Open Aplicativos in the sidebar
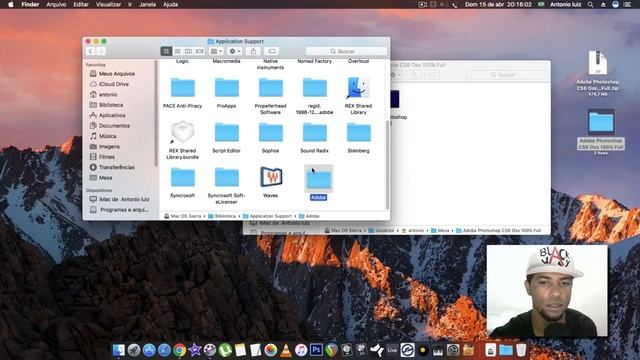Screen dimensions: 640x360 coord(112,115)
